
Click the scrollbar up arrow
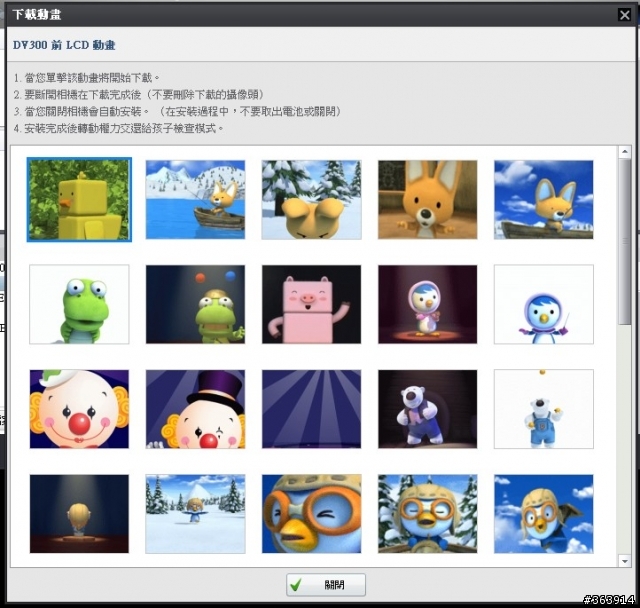pyautogui.click(x=624, y=152)
